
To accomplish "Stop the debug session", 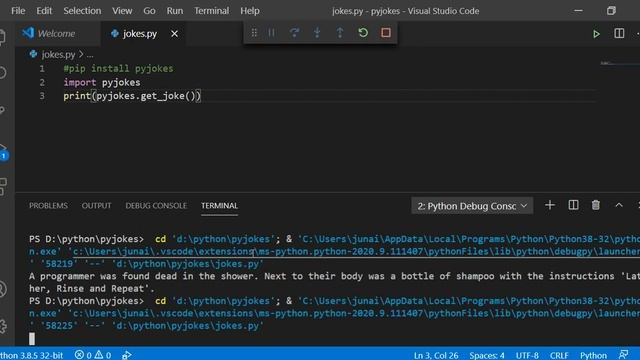I will click(x=386, y=33).
